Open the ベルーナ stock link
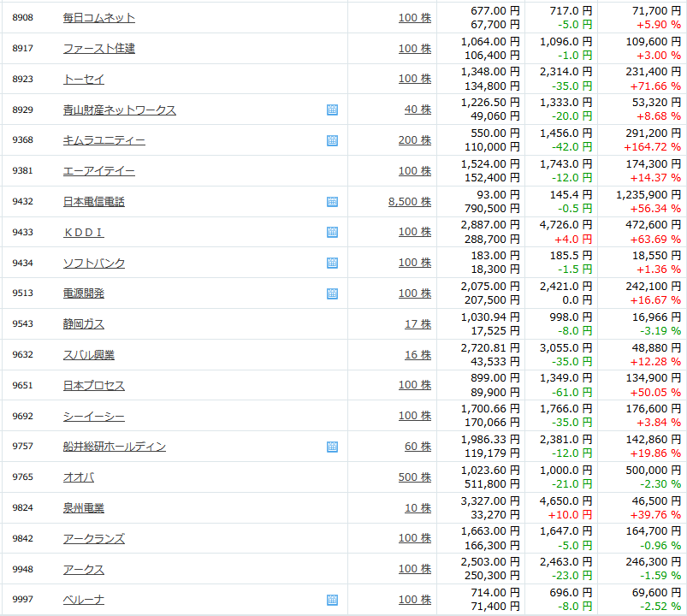The image size is (687, 616). (84, 600)
